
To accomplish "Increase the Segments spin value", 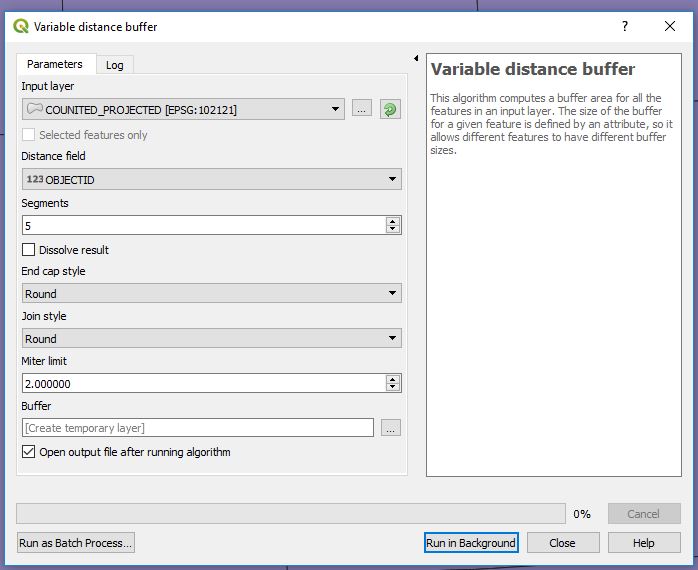I will pyautogui.click(x=393, y=221).
